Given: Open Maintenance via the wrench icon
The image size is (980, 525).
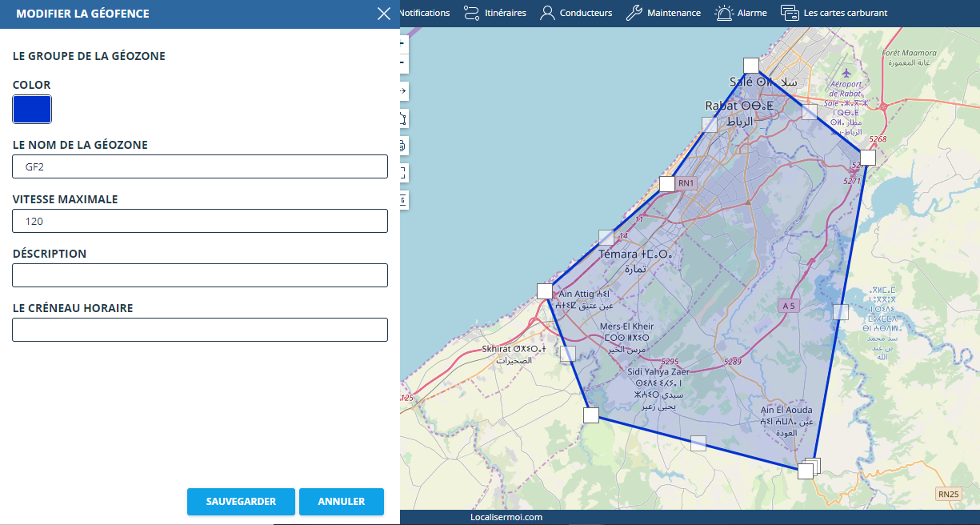Looking at the screenshot, I should [634, 13].
